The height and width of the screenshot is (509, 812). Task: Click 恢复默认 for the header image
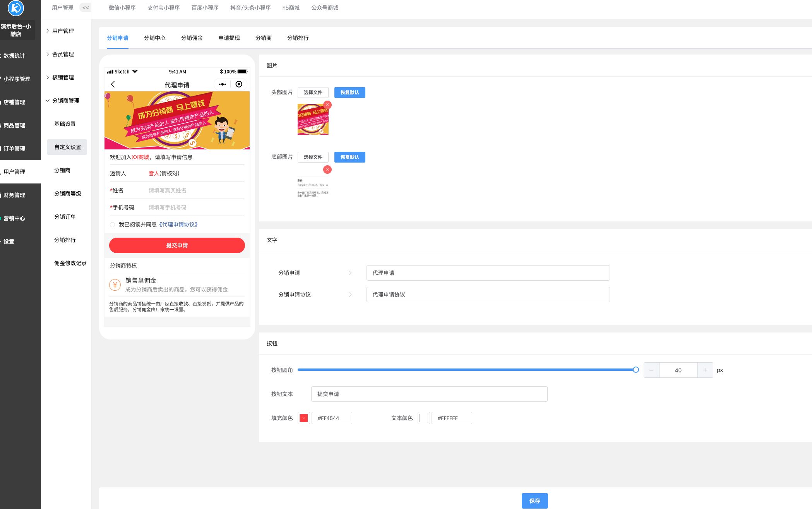(x=349, y=93)
